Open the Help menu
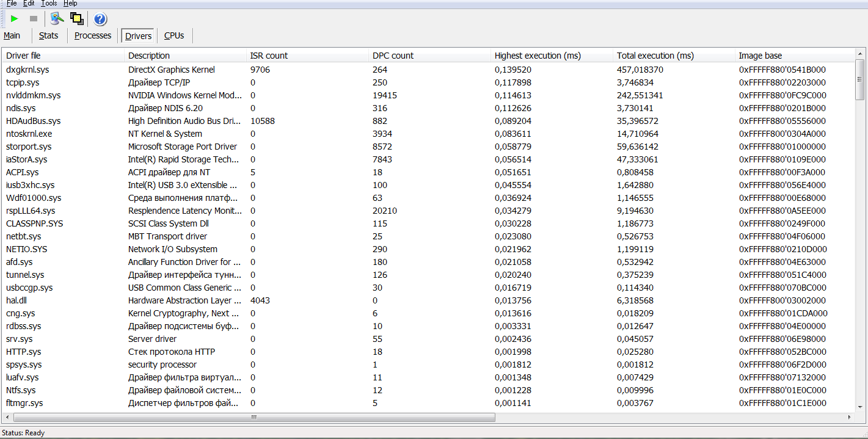 (70, 3)
